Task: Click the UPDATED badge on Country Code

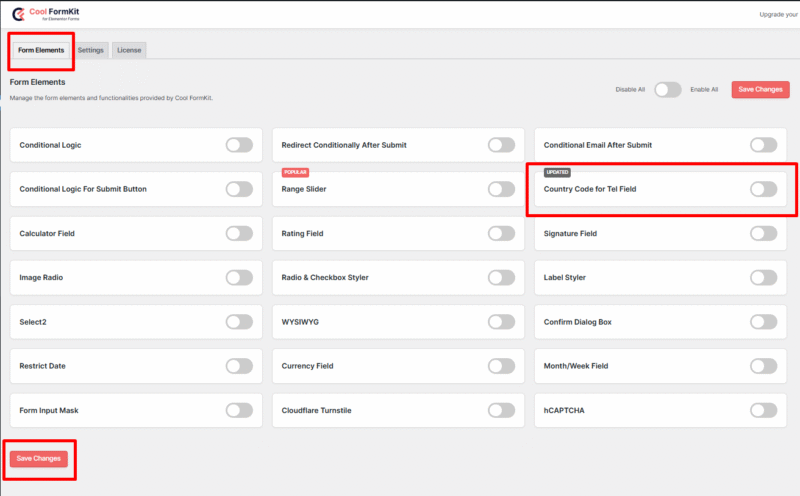Action: 557,172
